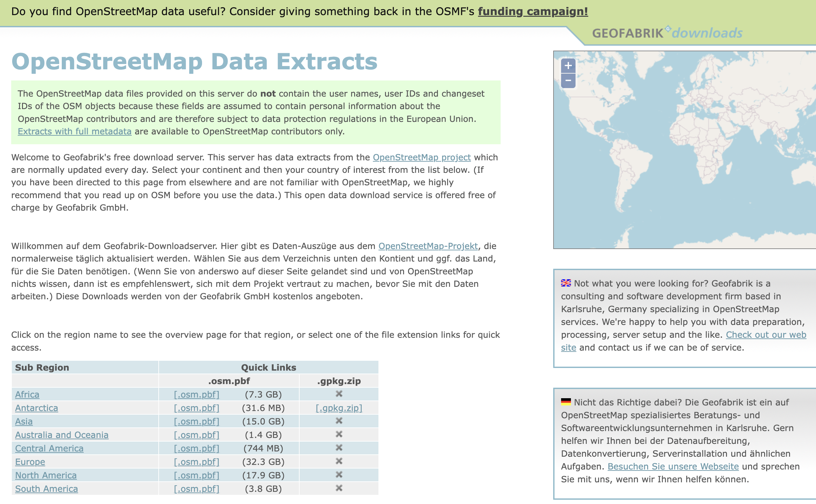Click the X icon in Europe row

pos(339,461)
